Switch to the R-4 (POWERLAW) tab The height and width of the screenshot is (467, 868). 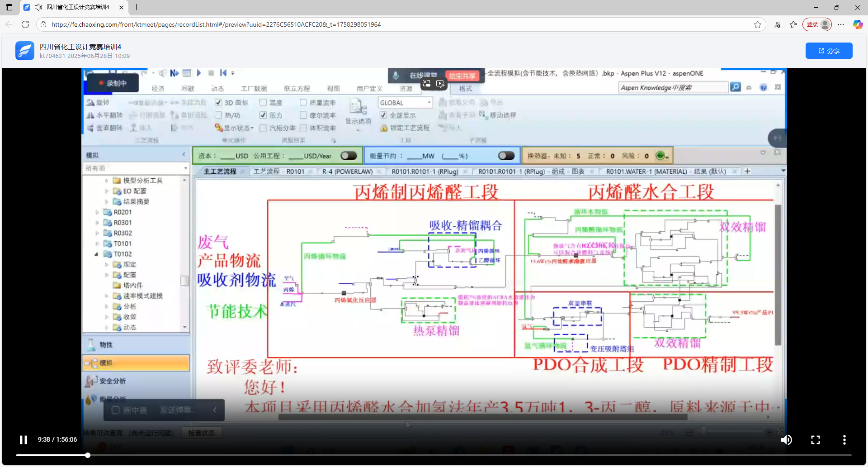(347, 172)
